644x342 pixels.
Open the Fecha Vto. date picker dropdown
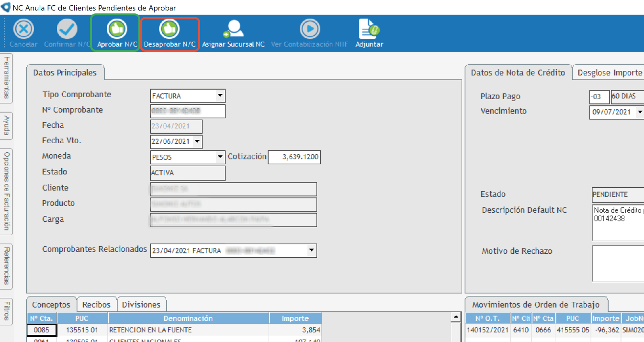[197, 142]
